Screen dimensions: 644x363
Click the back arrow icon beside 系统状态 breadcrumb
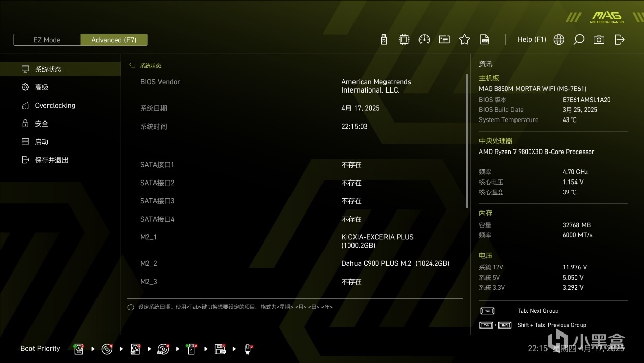coord(132,66)
